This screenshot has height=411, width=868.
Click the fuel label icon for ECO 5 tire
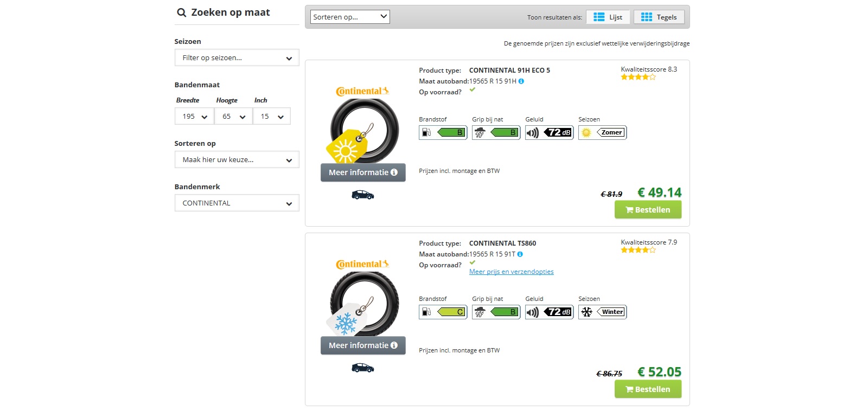click(x=426, y=132)
